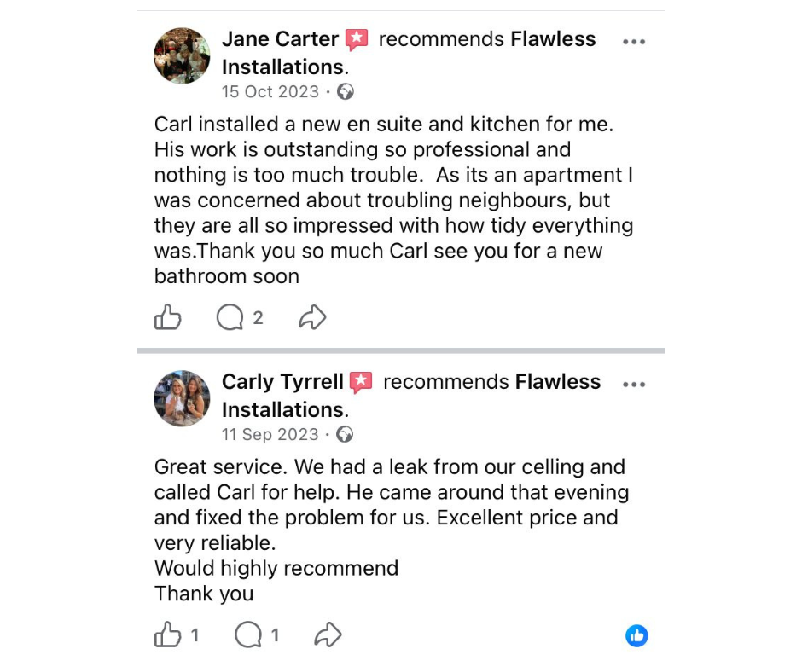
Task: Visit Jane Carter's profile via her name
Action: [280, 39]
